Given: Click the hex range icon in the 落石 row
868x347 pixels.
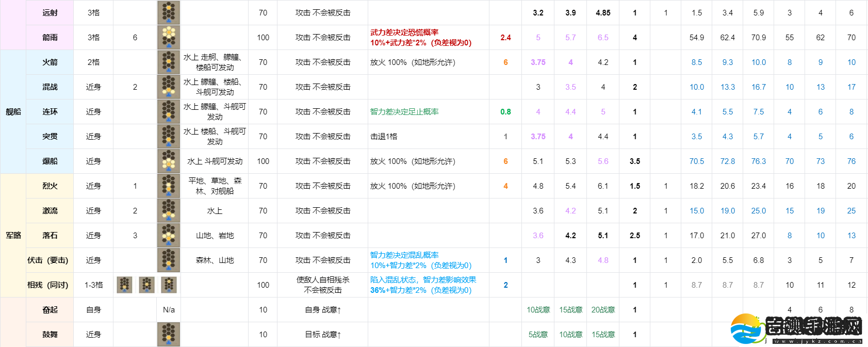Looking at the screenshot, I should 169,236.
